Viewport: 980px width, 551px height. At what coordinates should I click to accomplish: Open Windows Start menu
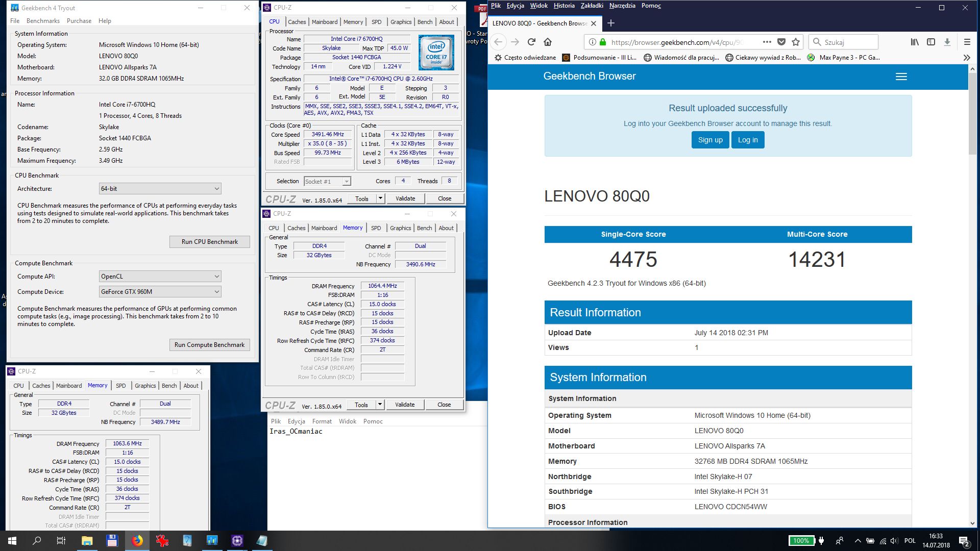point(12,541)
